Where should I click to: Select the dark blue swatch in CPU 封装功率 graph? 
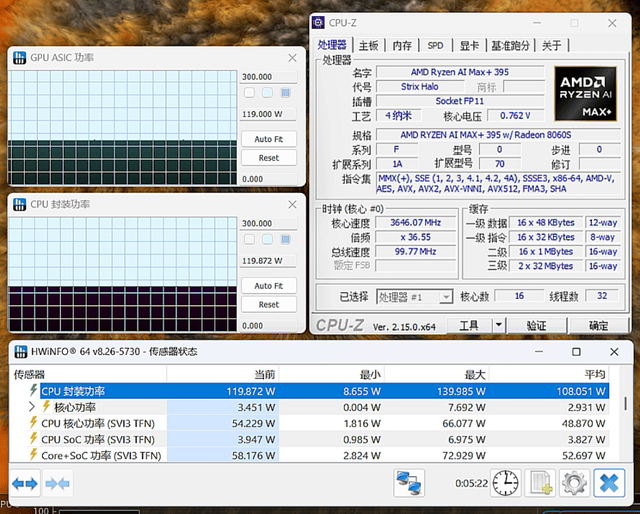pyautogui.click(x=285, y=239)
